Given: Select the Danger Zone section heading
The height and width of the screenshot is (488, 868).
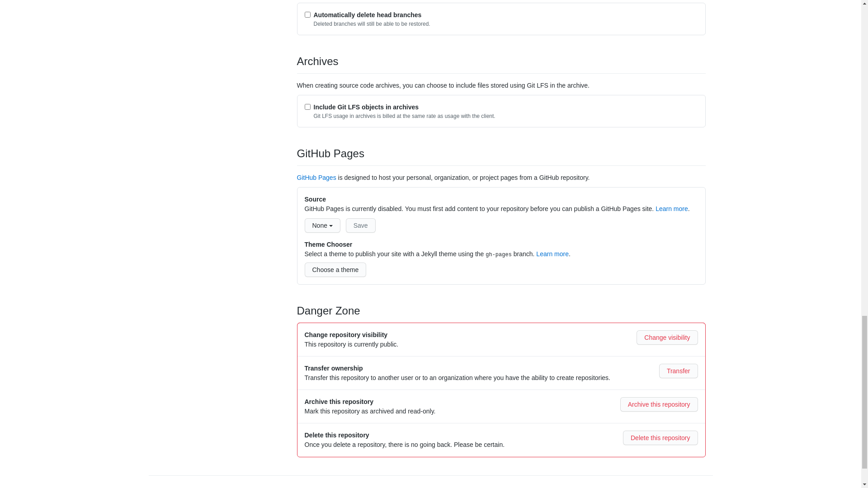Looking at the screenshot, I should pos(329,310).
